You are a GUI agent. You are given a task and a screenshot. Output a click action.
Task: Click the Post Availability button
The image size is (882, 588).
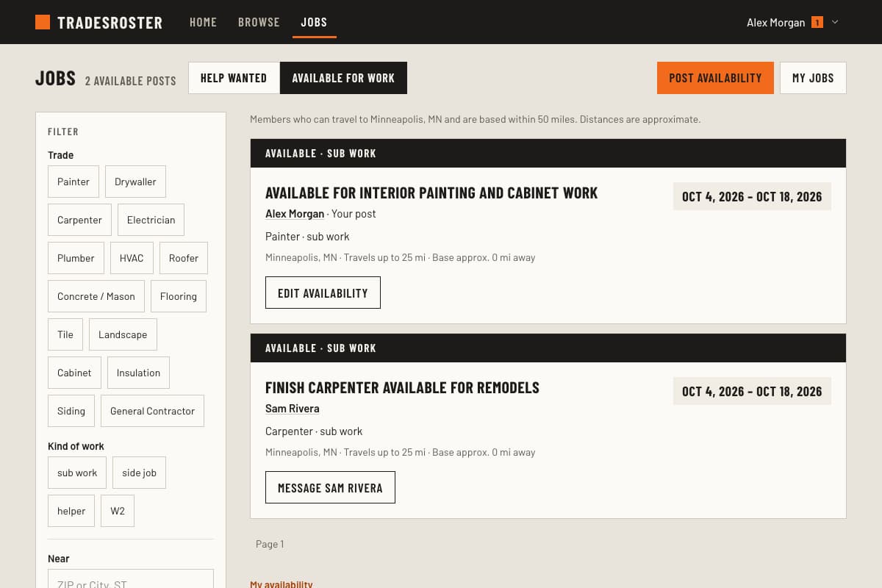pyautogui.click(x=715, y=78)
